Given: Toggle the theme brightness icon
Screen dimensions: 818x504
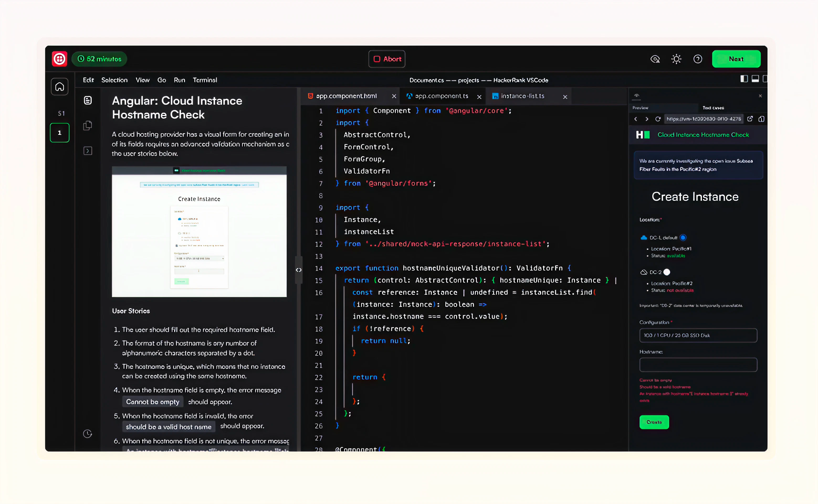Looking at the screenshot, I should (676, 59).
